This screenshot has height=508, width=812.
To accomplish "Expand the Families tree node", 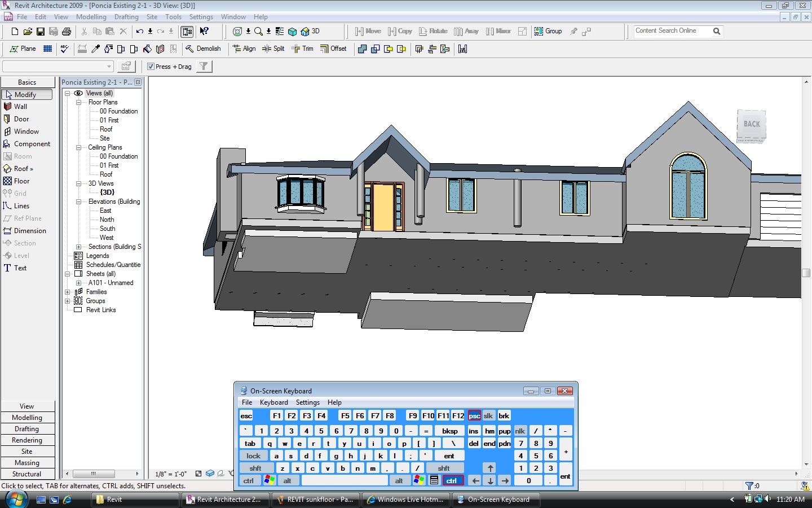I will tap(69, 292).
